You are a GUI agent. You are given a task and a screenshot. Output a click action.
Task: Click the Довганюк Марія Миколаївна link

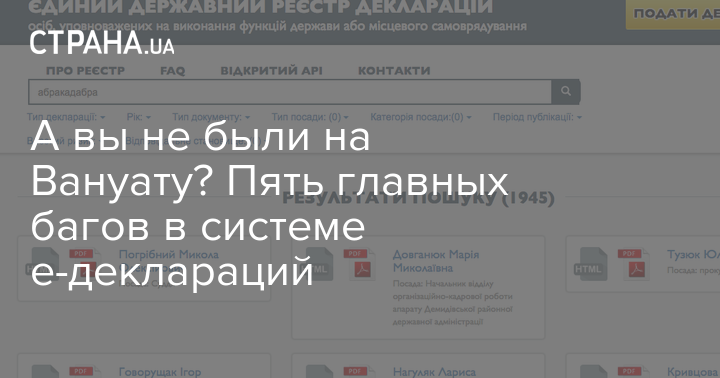pos(436,261)
